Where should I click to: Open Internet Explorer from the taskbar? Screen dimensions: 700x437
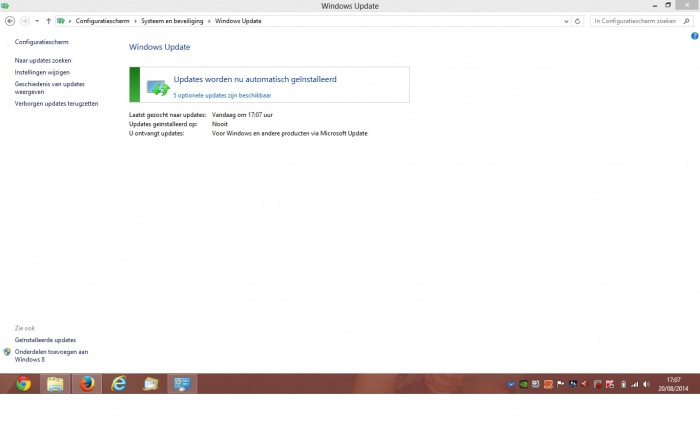click(119, 384)
